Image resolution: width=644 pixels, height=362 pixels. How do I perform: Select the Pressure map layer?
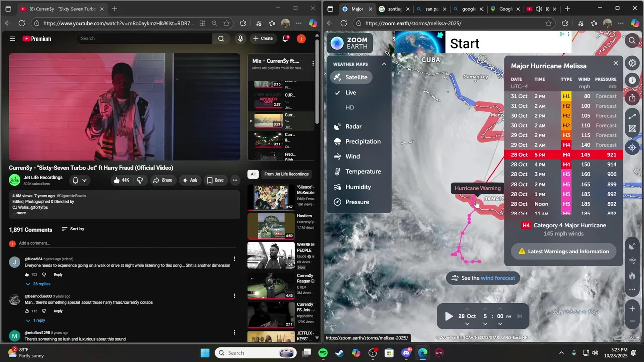[x=351, y=202]
